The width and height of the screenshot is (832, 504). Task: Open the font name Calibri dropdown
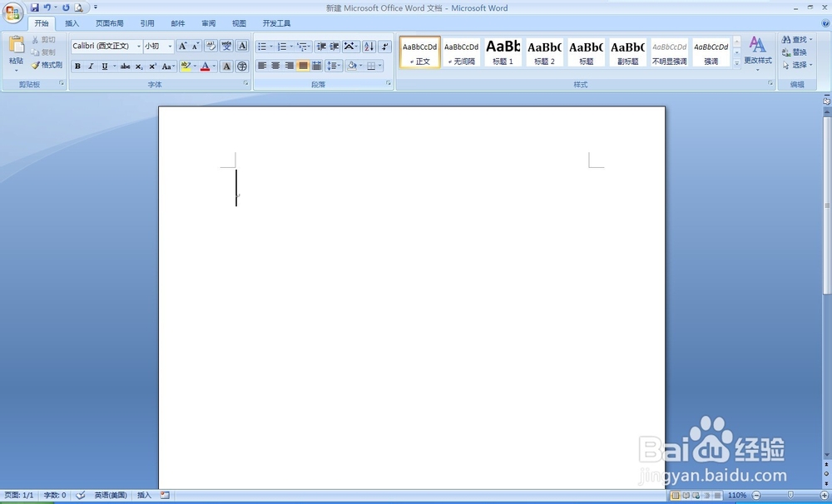point(139,46)
